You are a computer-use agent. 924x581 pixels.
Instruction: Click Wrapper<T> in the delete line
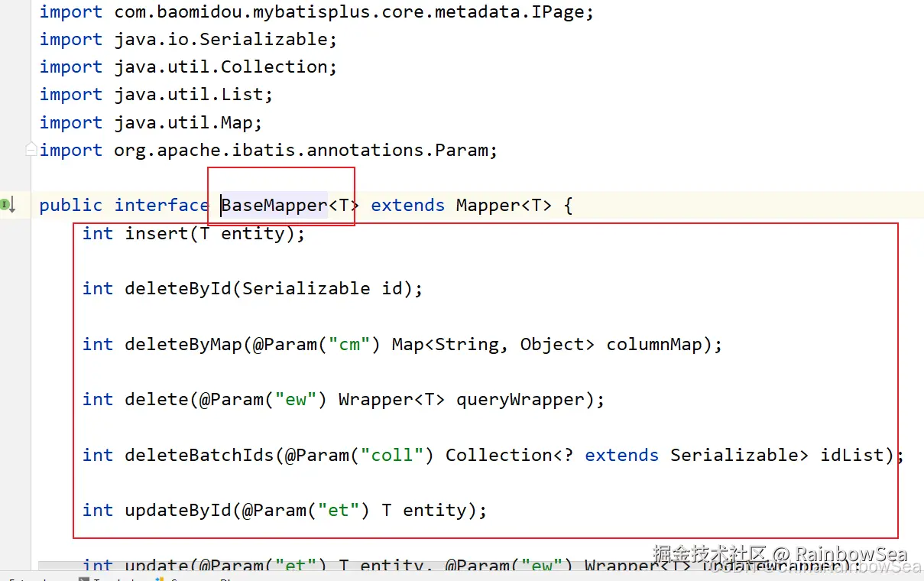click(x=391, y=399)
